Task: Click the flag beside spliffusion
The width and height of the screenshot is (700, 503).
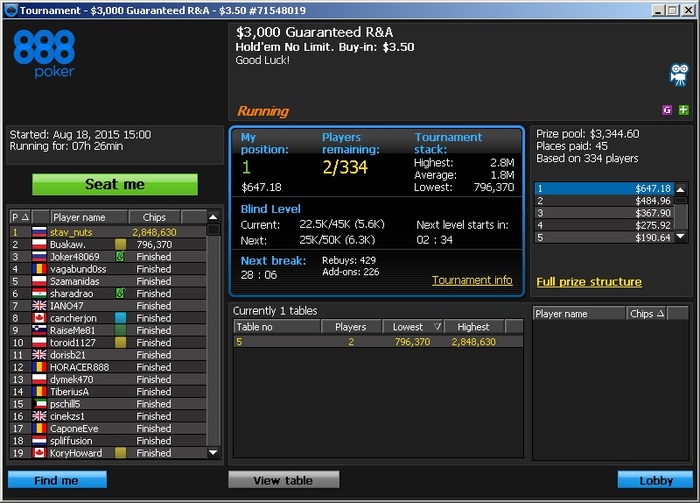Action: (x=39, y=441)
